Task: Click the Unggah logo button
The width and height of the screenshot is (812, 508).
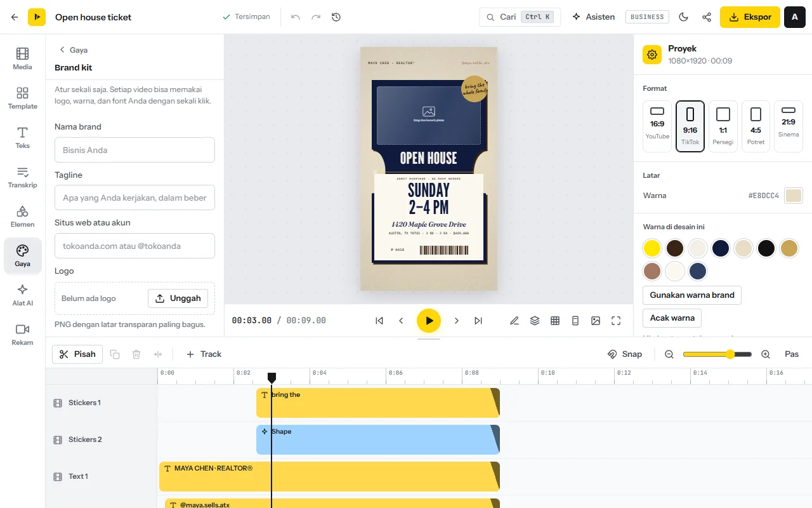Action: [178, 298]
